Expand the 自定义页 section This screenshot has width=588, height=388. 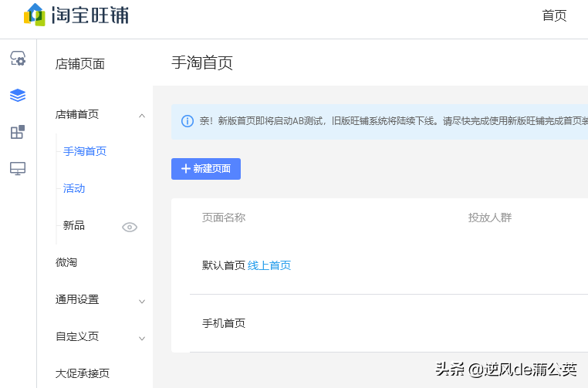pyautogui.click(x=100, y=336)
